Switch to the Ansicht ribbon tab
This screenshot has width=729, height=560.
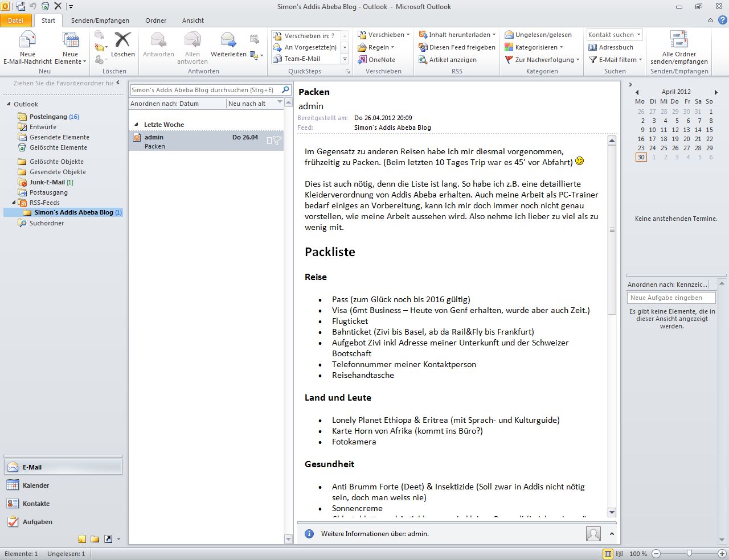tap(193, 20)
